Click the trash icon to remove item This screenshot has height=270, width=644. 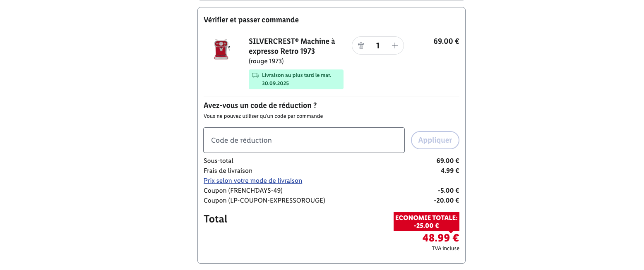(x=361, y=45)
